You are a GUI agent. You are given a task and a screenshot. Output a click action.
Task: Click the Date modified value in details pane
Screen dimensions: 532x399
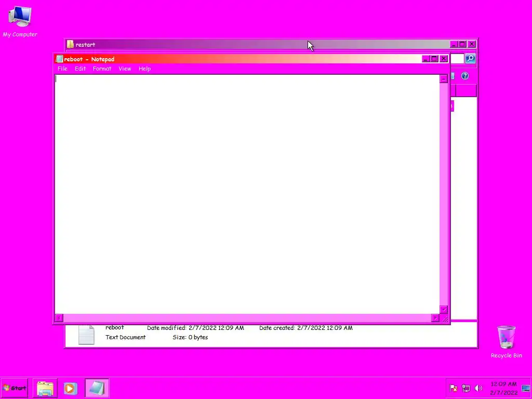point(216,328)
